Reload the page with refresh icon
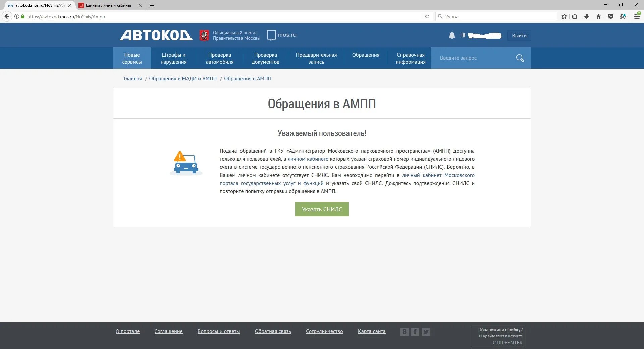The width and height of the screenshot is (644, 349). [x=427, y=16]
